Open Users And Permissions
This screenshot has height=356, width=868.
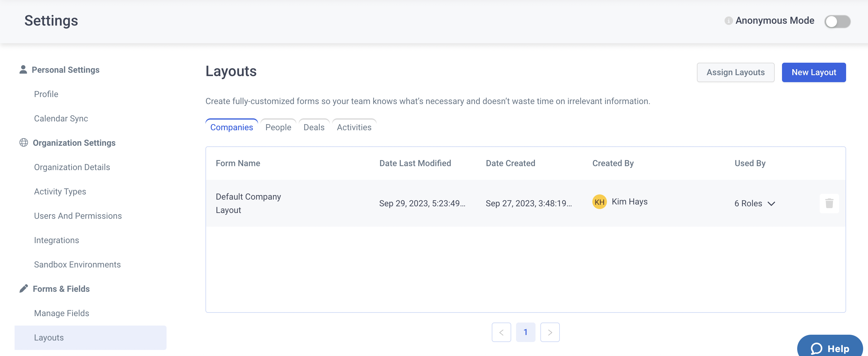pos(78,216)
